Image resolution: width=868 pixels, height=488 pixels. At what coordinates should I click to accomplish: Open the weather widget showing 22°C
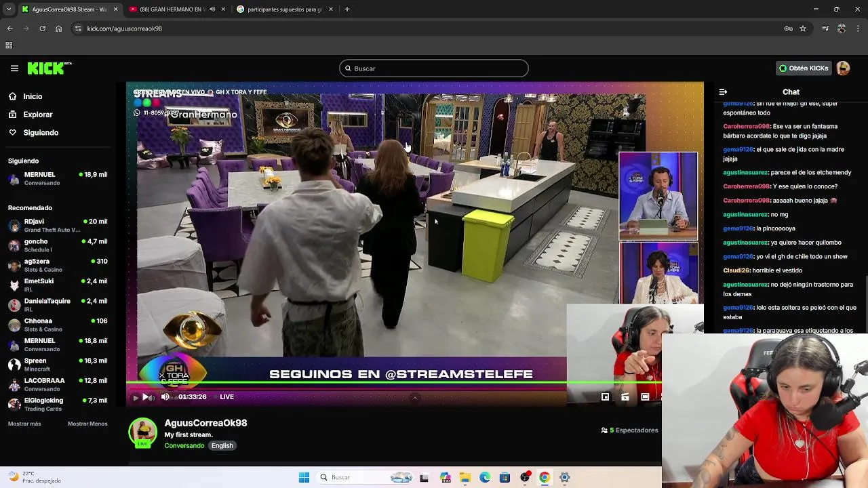[x=34, y=477]
